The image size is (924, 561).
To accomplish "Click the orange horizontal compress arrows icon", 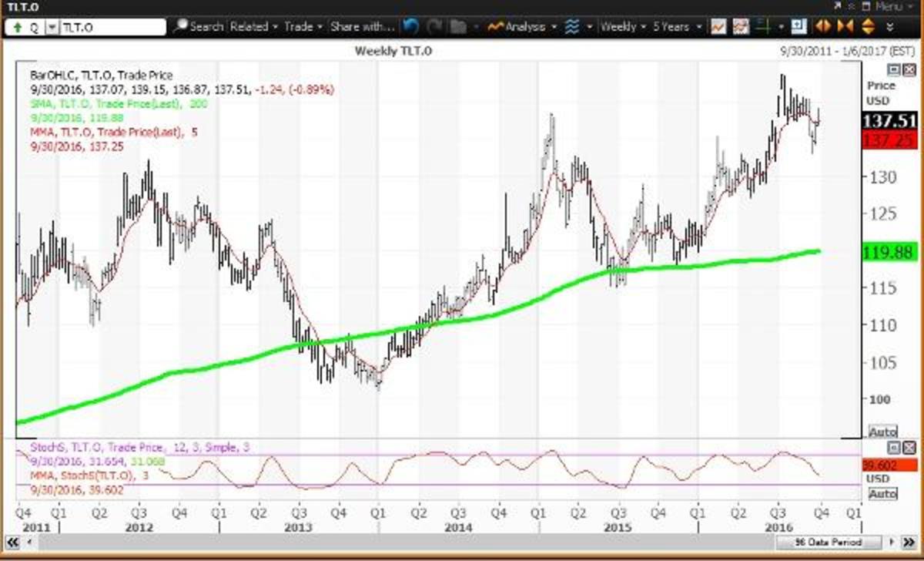I will 845,26.
